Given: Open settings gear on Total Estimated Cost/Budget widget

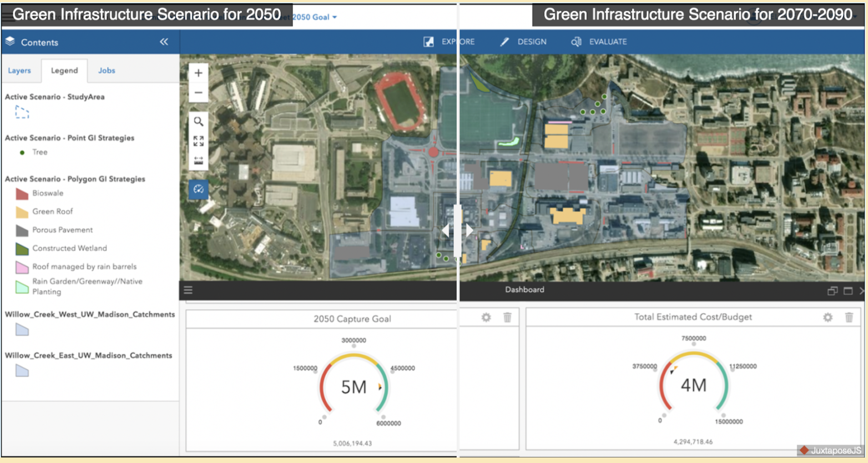Looking at the screenshot, I should (x=828, y=318).
